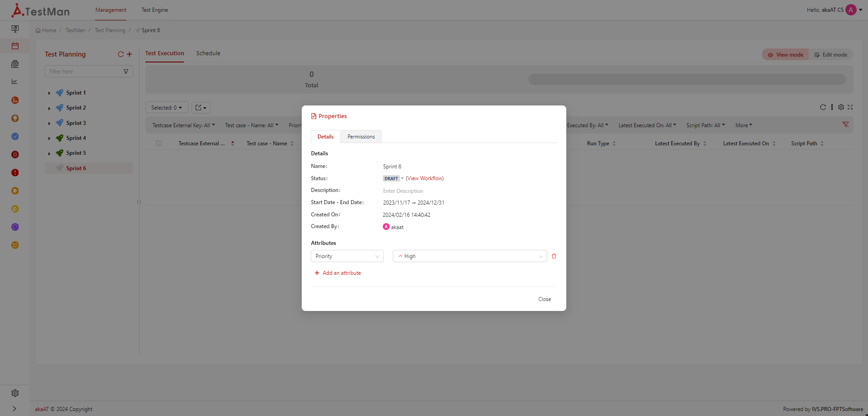Add new item with Test Planning plus
The height and width of the screenshot is (416, 868).
[130, 54]
